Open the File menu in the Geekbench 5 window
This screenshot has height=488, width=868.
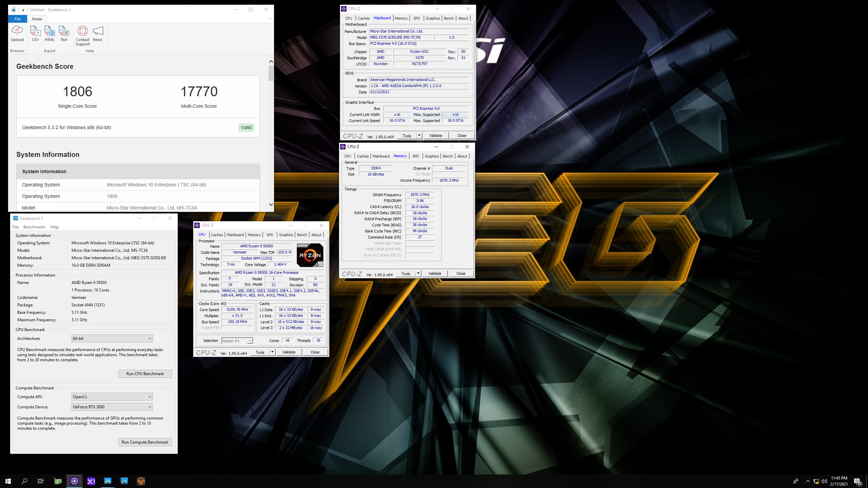click(16, 227)
